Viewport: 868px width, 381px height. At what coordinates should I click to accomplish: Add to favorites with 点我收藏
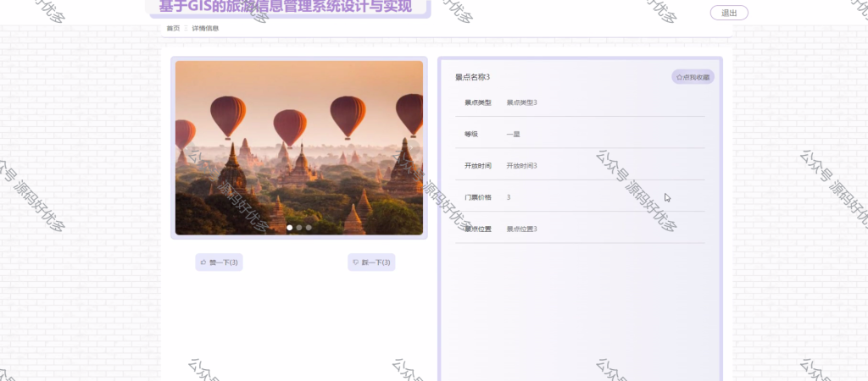click(x=693, y=77)
